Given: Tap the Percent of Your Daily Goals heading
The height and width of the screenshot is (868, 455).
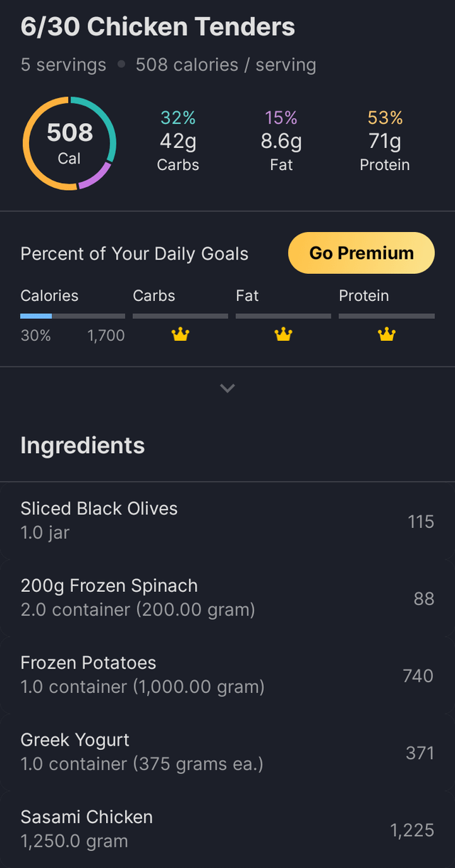Looking at the screenshot, I should tap(134, 254).
